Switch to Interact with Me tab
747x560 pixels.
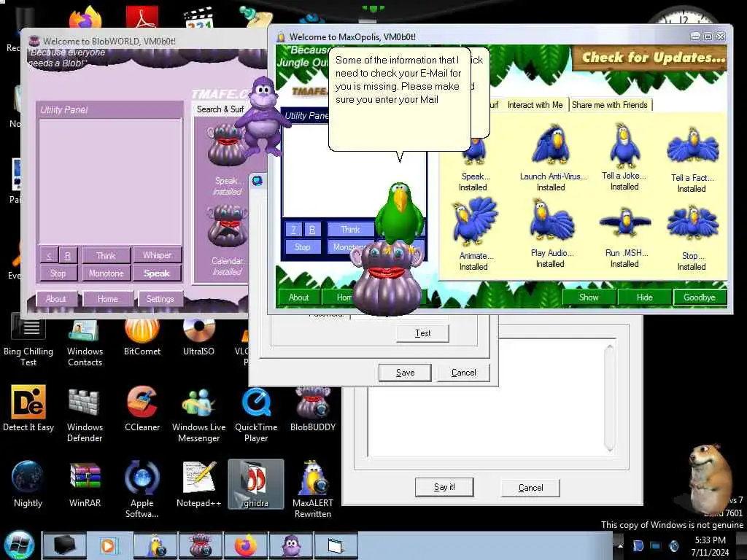(x=535, y=105)
